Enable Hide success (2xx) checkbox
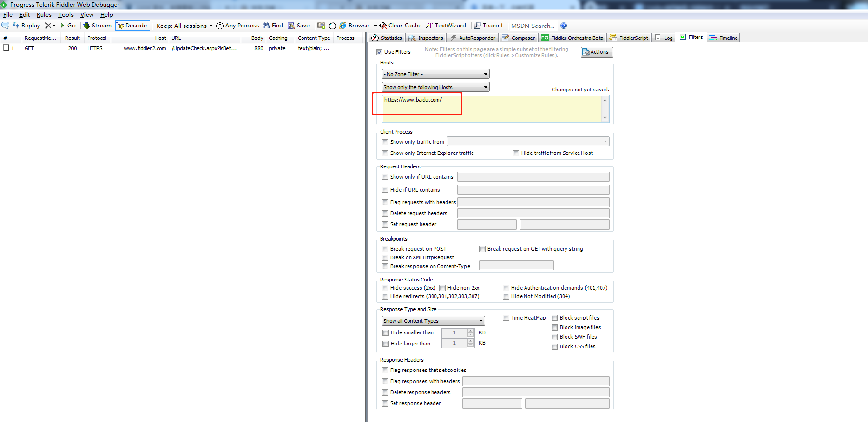This screenshot has height=422, width=868. pyautogui.click(x=385, y=288)
